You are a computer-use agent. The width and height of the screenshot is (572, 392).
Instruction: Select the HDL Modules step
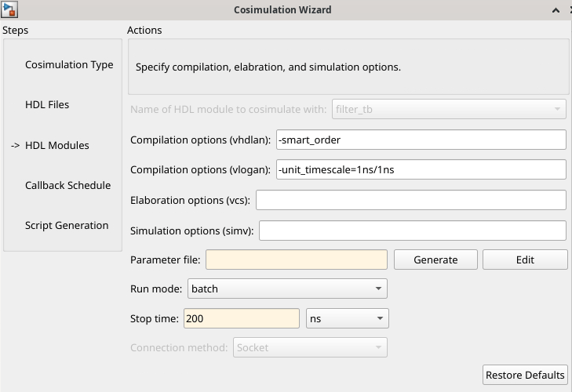57,146
